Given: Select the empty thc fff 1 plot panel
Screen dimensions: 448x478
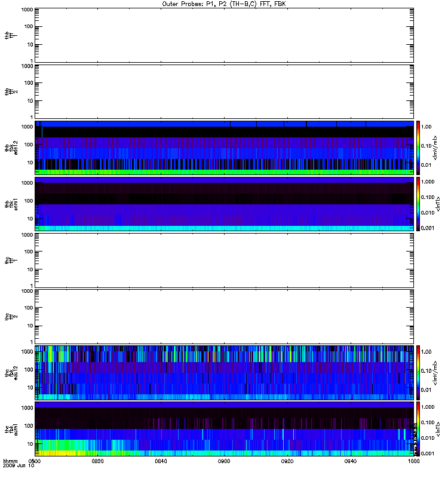Looking at the screenshot, I should point(224,261).
